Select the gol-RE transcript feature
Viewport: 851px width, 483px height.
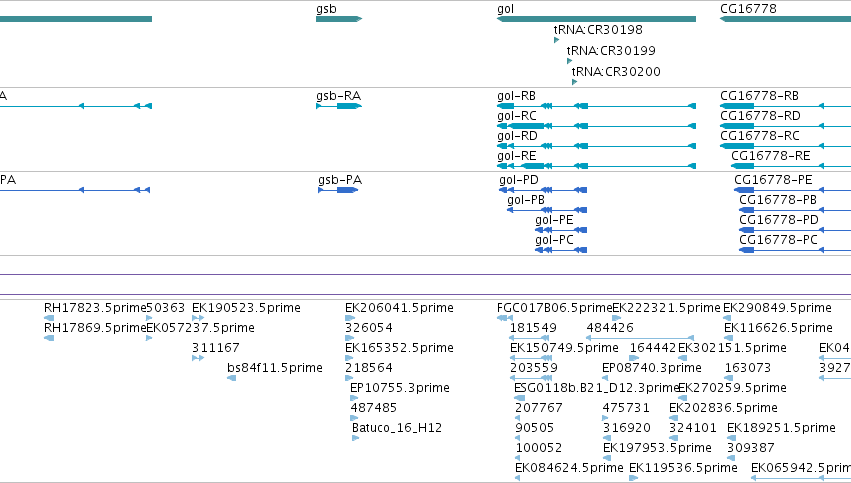pos(596,166)
